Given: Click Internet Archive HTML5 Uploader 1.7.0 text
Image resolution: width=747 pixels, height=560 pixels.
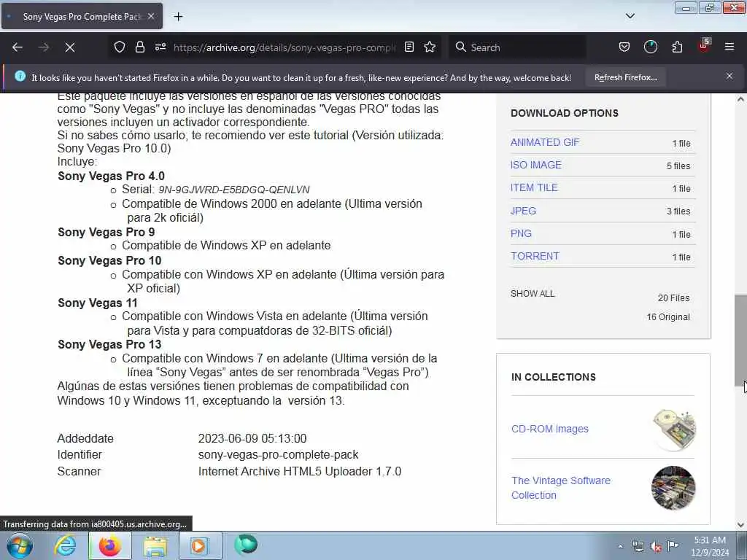Looking at the screenshot, I should [300, 472].
